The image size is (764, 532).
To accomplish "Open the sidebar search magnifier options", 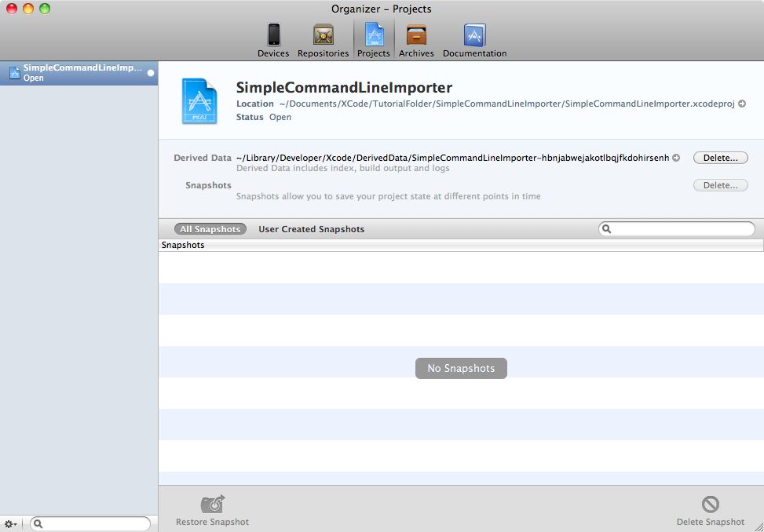I will [38, 524].
